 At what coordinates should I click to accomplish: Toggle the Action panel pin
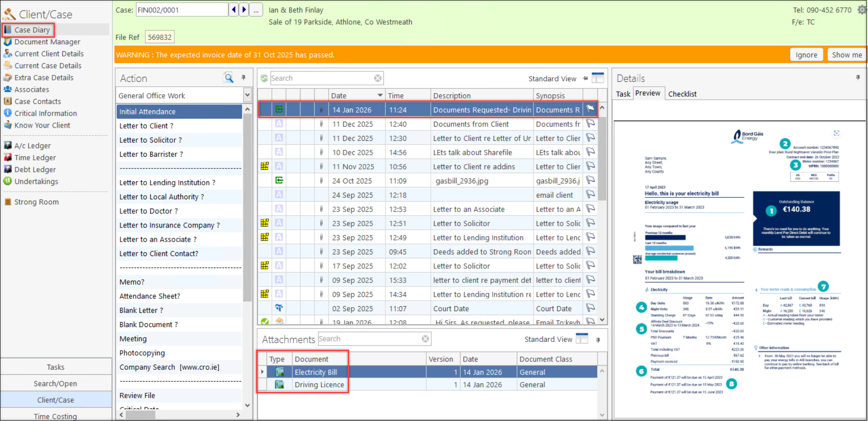tap(243, 78)
